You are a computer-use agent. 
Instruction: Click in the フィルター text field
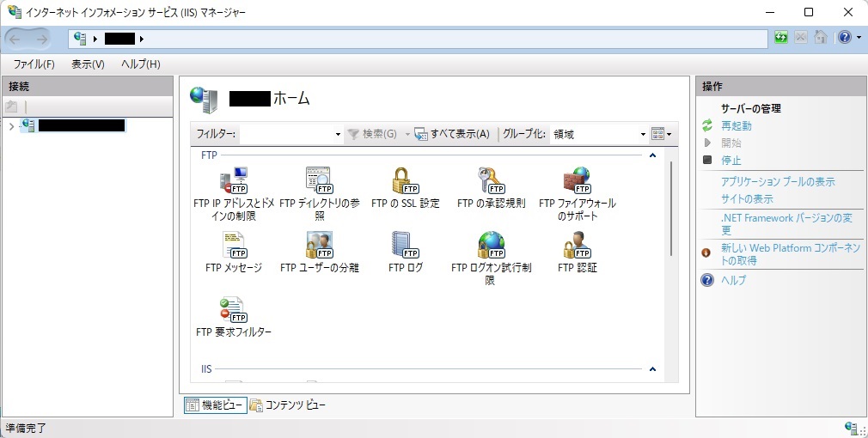click(286, 134)
